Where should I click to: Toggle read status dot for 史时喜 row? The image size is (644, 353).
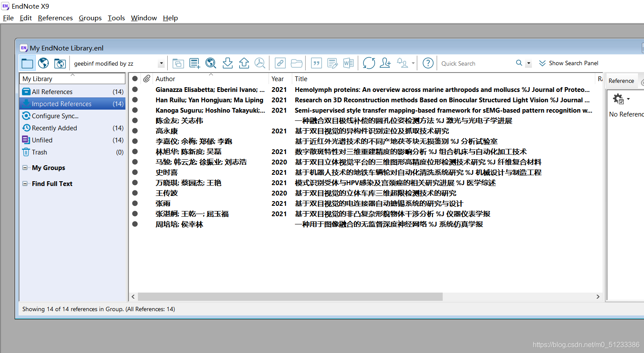[x=135, y=172]
